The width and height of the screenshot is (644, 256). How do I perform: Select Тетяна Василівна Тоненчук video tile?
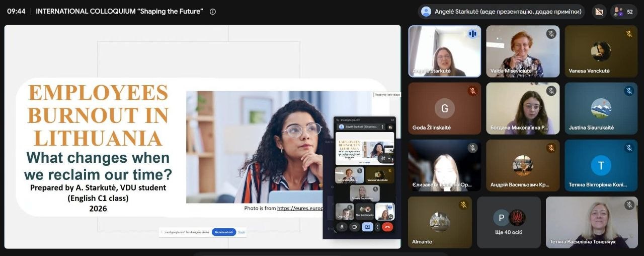[x=592, y=222]
